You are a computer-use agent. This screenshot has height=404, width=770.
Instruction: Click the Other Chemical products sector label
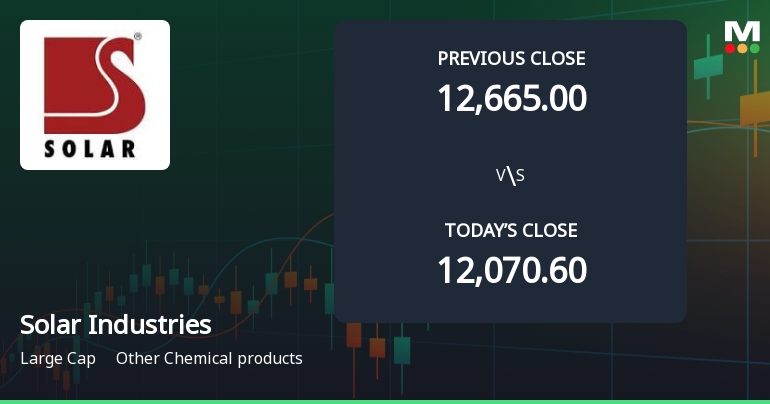tap(209, 359)
